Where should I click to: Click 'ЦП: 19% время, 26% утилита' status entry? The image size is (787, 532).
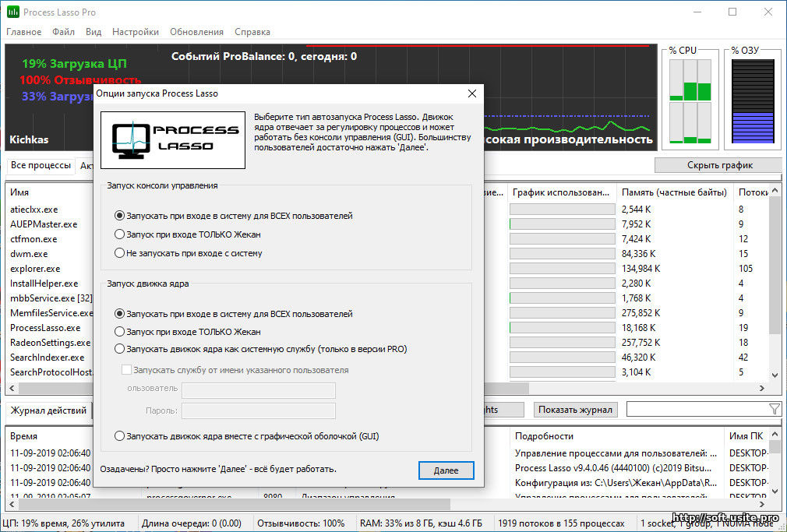[63, 523]
